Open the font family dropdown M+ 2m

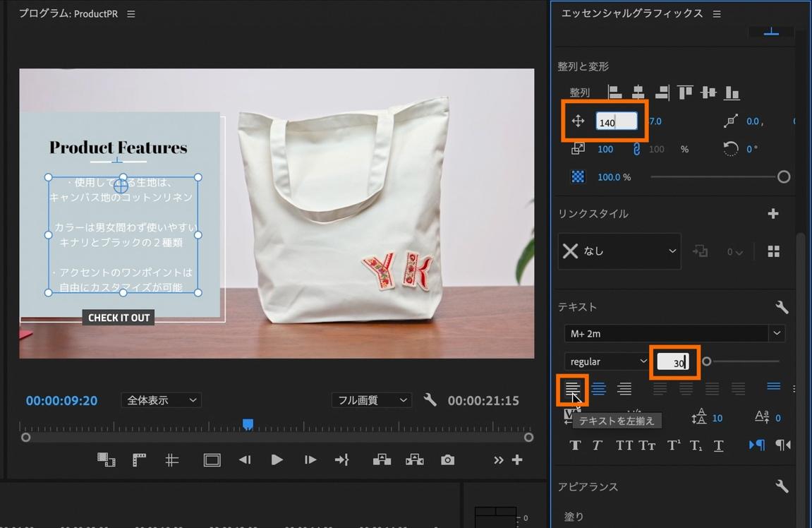(x=674, y=333)
